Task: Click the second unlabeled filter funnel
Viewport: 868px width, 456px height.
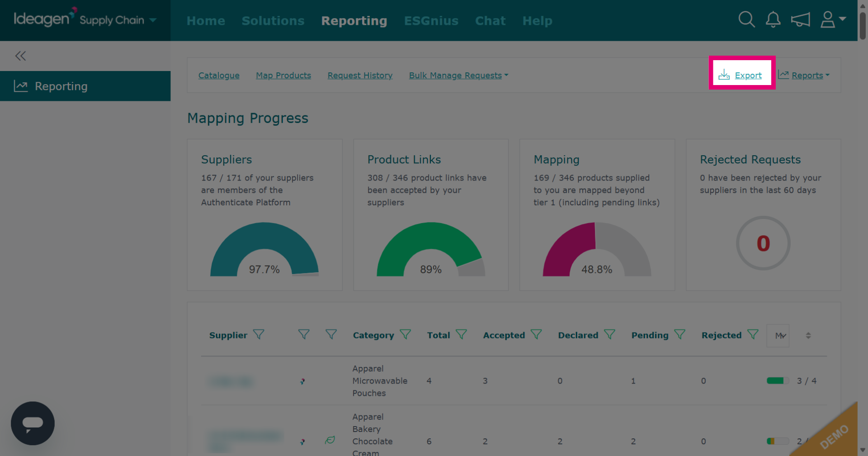Action: point(304,335)
